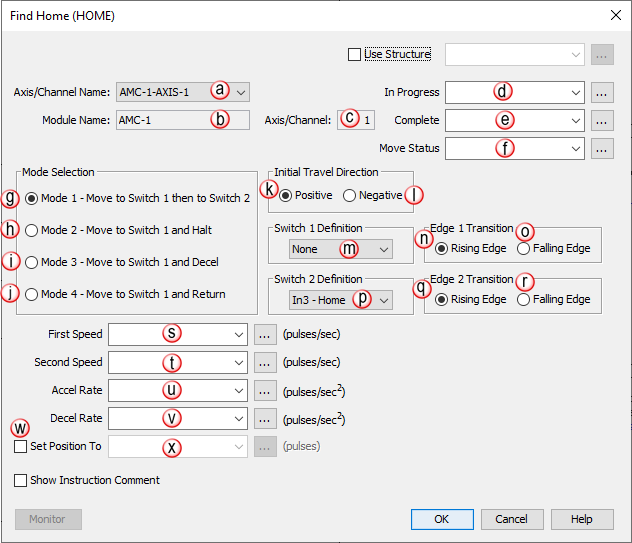The width and height of the screenshot is (632, 543).
Task: Expand the Axis/Channel Name dropdown
Action: pyautogui.click(x=241, y=92)
